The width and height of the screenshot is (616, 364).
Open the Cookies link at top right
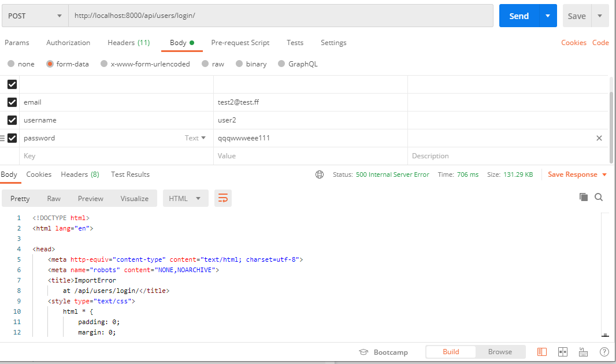click(x=574, y=42)
